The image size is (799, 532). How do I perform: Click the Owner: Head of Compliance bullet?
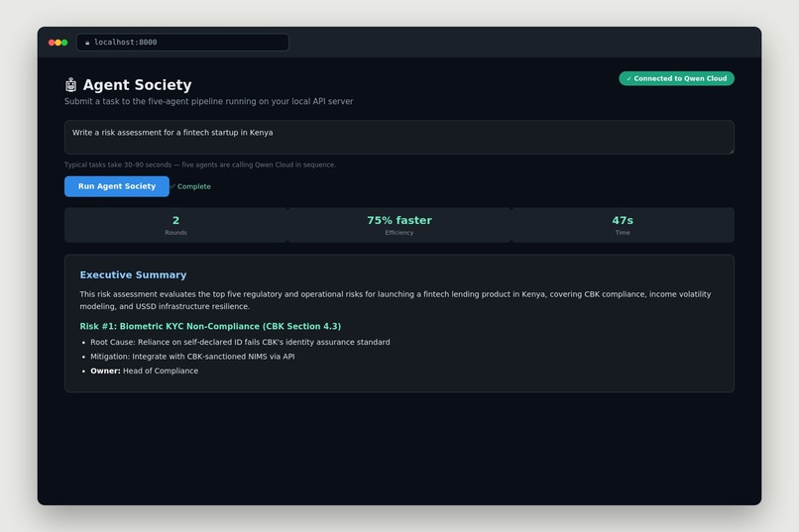click(x=144, y=371)
